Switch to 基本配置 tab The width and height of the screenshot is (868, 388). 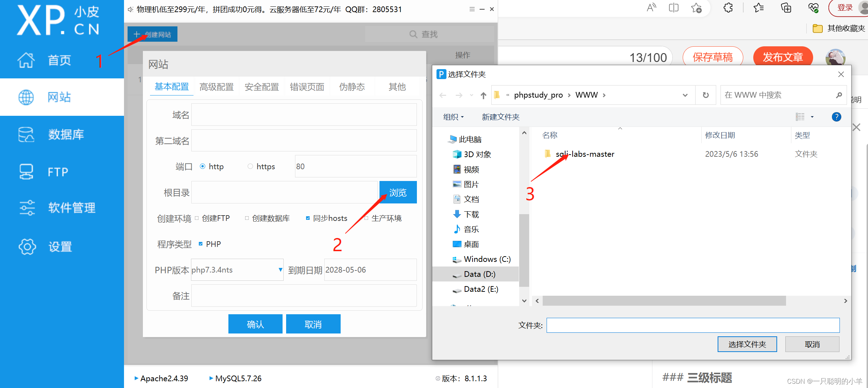point(172,87)
